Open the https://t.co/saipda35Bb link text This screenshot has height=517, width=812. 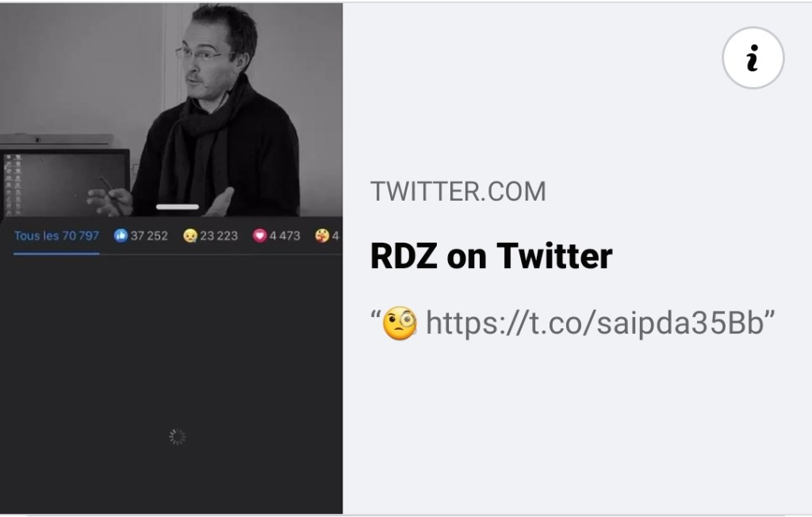595,324
